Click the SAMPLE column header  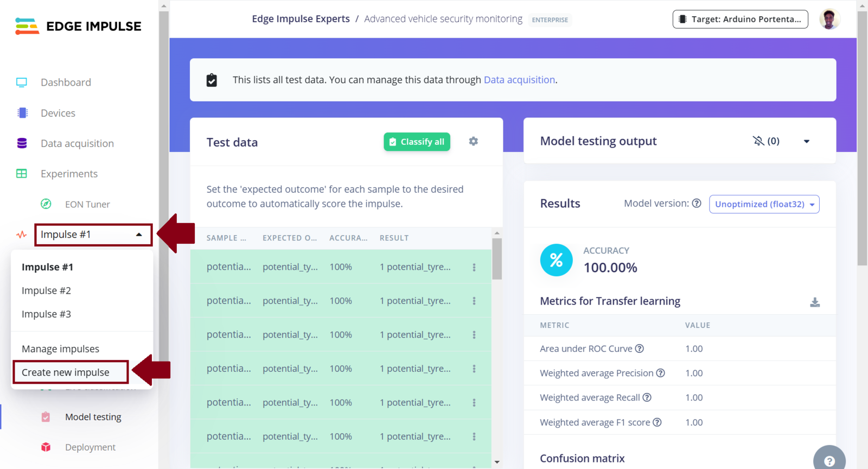[x=226, y=238]
